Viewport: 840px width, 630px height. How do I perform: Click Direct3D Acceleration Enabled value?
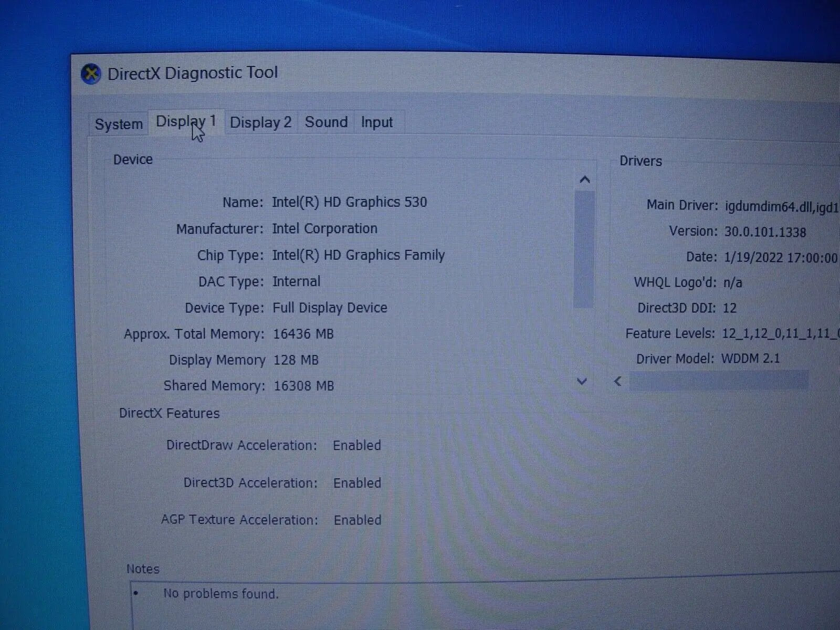[358, 483]
